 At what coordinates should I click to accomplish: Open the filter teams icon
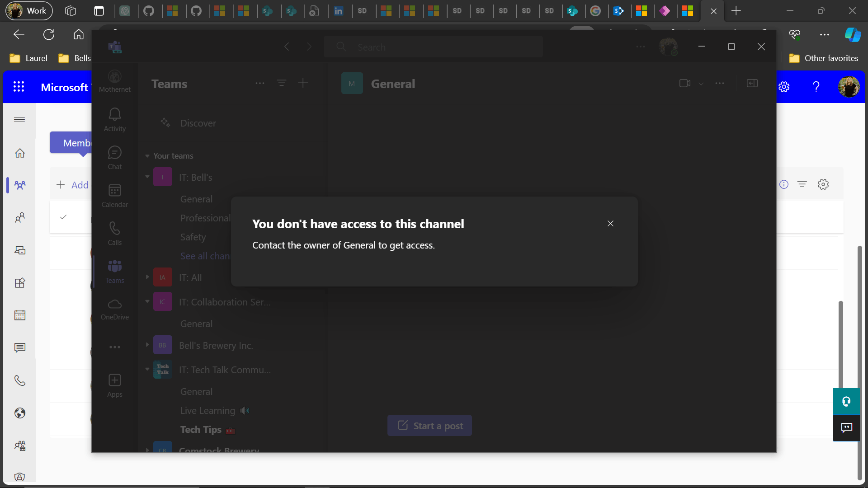click(x=282, y=83)
